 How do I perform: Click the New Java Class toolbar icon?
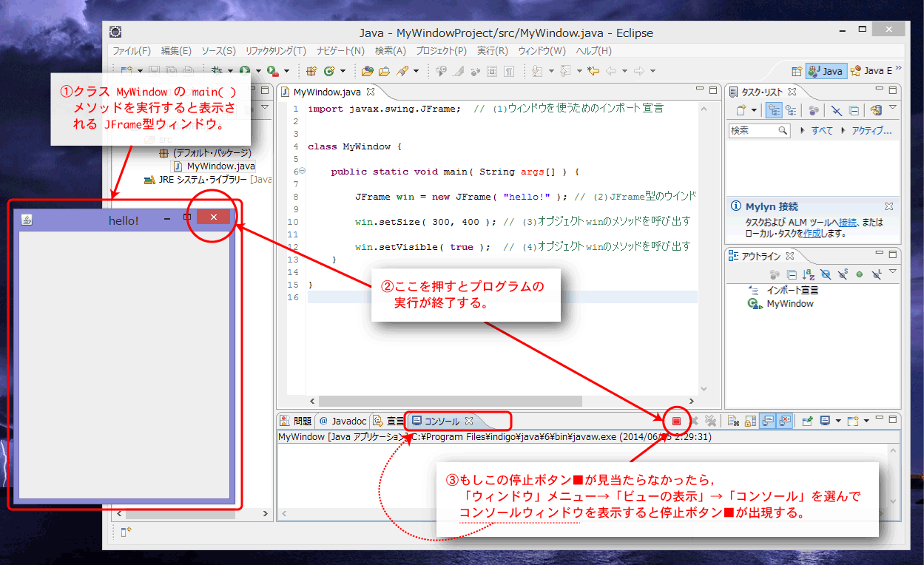[x=329, y=71]
